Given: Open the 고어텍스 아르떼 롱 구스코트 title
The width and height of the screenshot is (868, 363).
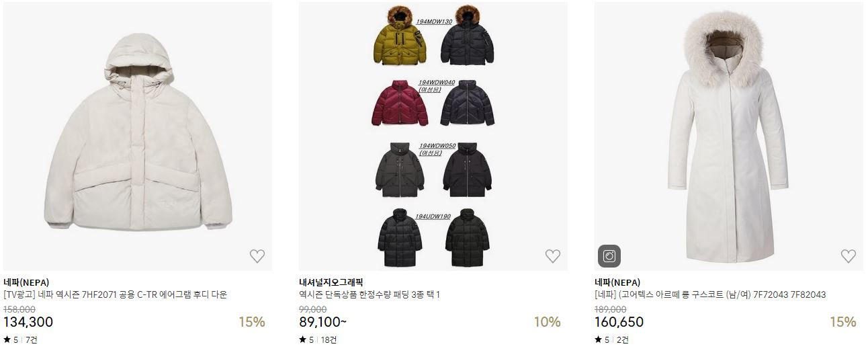Looking at the screenshot, I should [x=710, y=294].
